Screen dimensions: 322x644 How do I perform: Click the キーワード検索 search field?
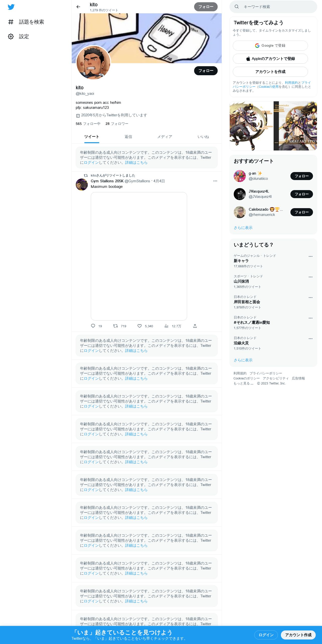[x=273, y=7]
